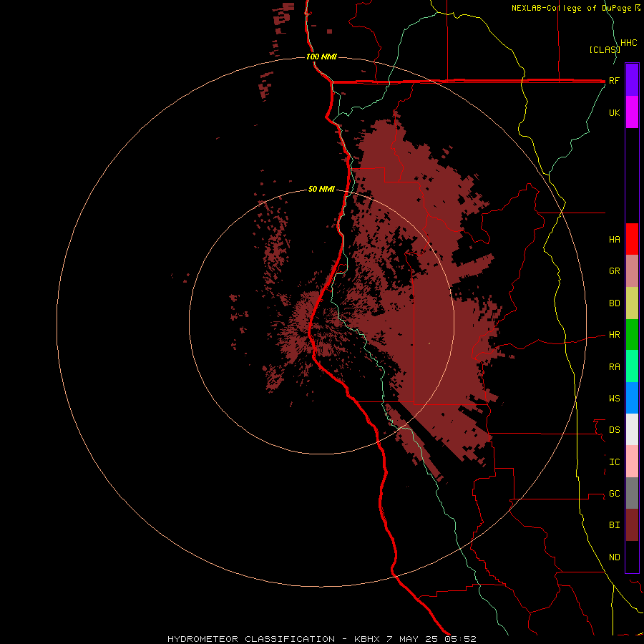644x644 pixels.
Task: Click the RF purple legend swatch
Action: click(632, 80)
